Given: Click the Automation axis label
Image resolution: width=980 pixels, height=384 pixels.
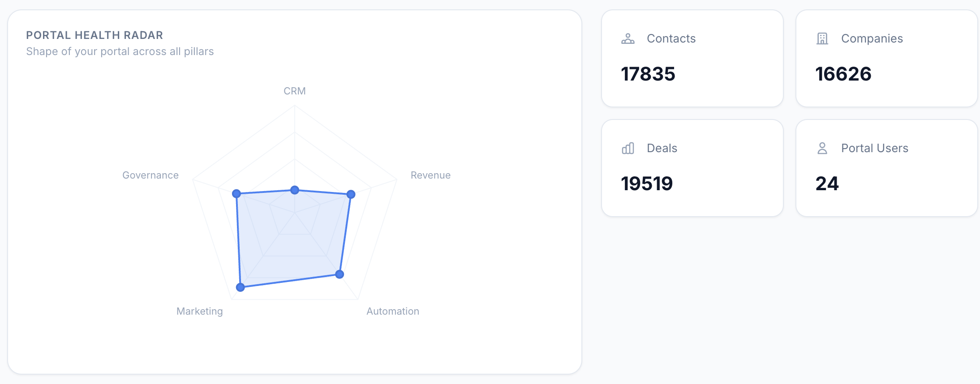Looking at the screenshot, I should click(x=393, y=311).
